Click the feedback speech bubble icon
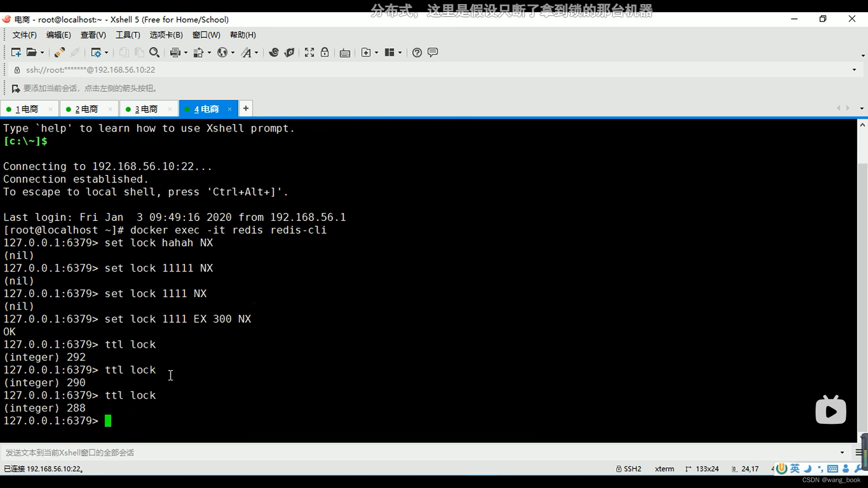Screen dimensions: 868x488 click(433, 52)
